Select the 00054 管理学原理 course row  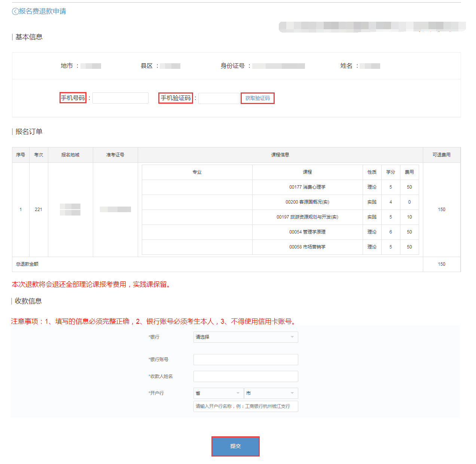(x=308, y=232)
